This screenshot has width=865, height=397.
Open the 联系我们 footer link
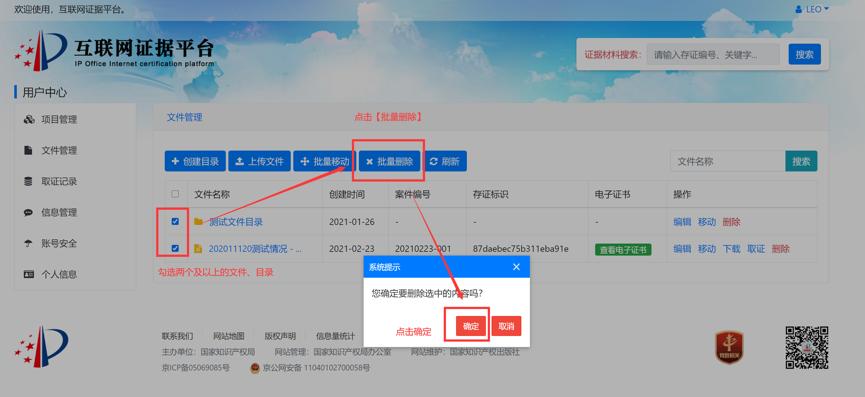tap(178, 336)
